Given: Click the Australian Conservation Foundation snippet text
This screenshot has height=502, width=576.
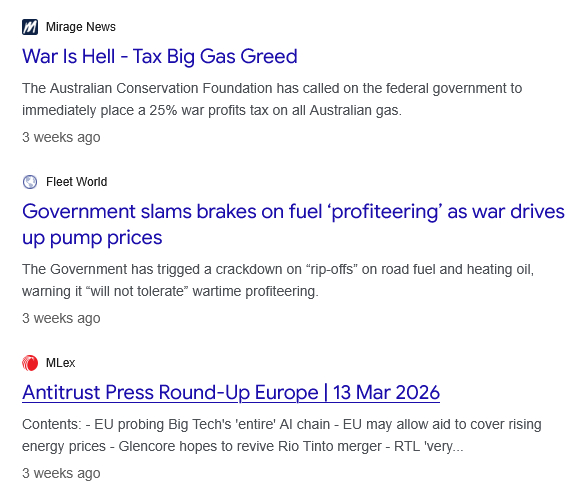Looking at the screenshot, I should 272,99.
